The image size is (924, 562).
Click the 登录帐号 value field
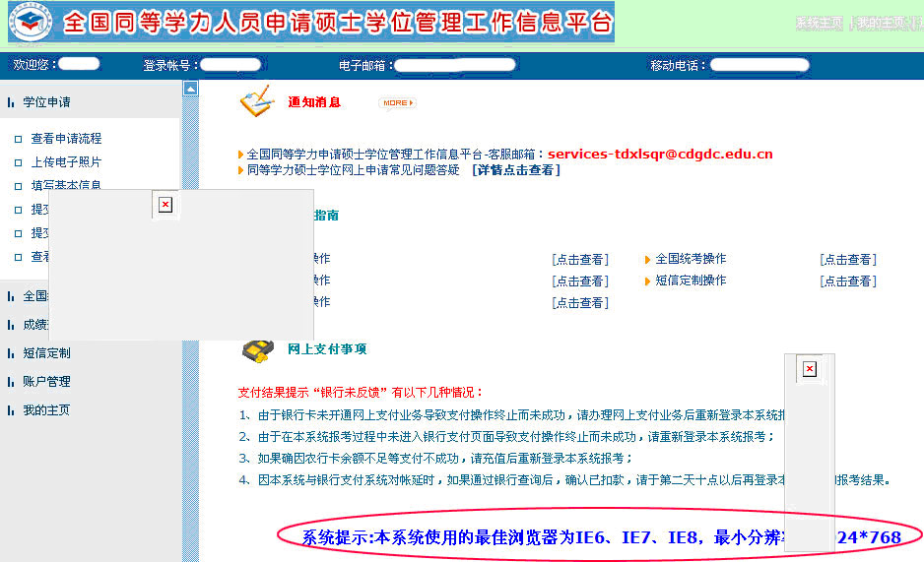(x=231, y=65)
